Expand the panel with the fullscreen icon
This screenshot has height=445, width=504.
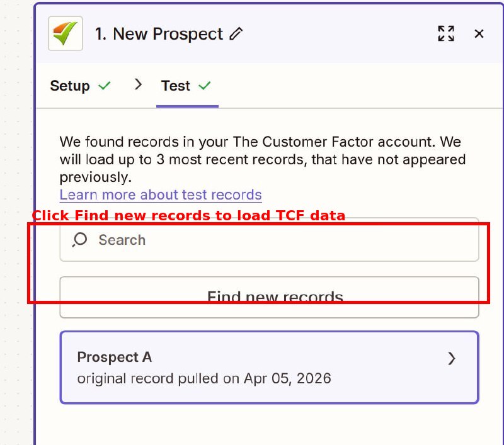(446, 34)
